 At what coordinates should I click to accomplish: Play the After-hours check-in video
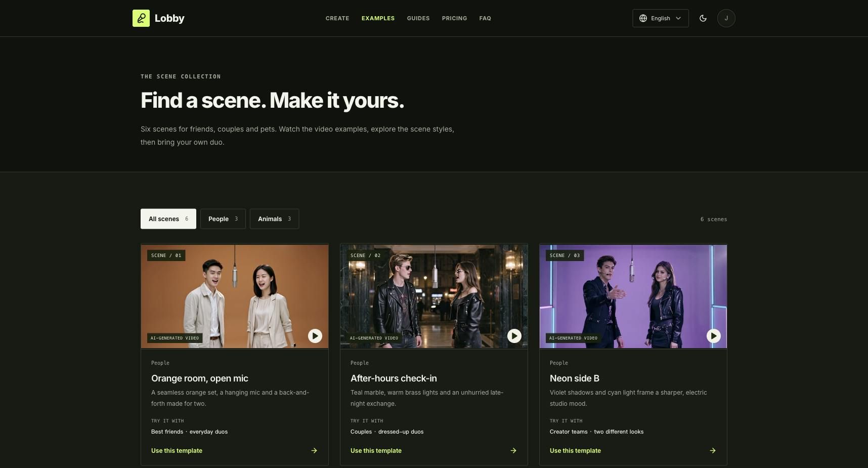pos(514,336)
